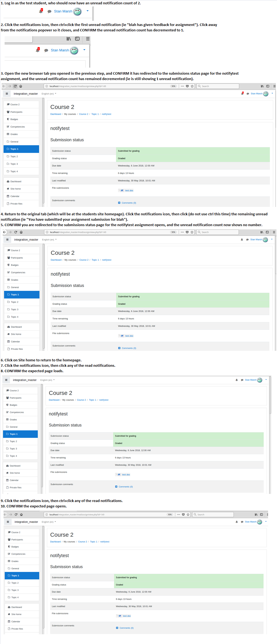Screen dimensions: 277x644
Task: Open test.doc file in step 3 screenshot
Action: click(129, 191)
